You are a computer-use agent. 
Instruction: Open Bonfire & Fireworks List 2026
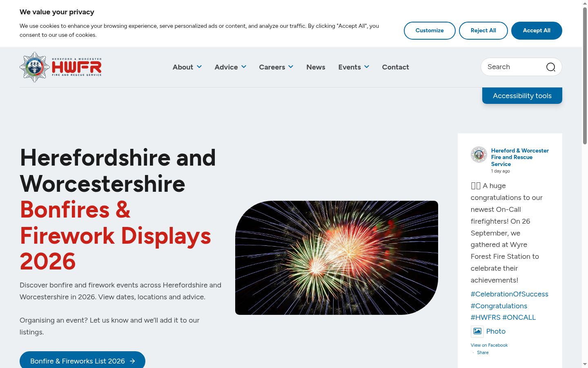pyautogui.click(x=82, y=360)
